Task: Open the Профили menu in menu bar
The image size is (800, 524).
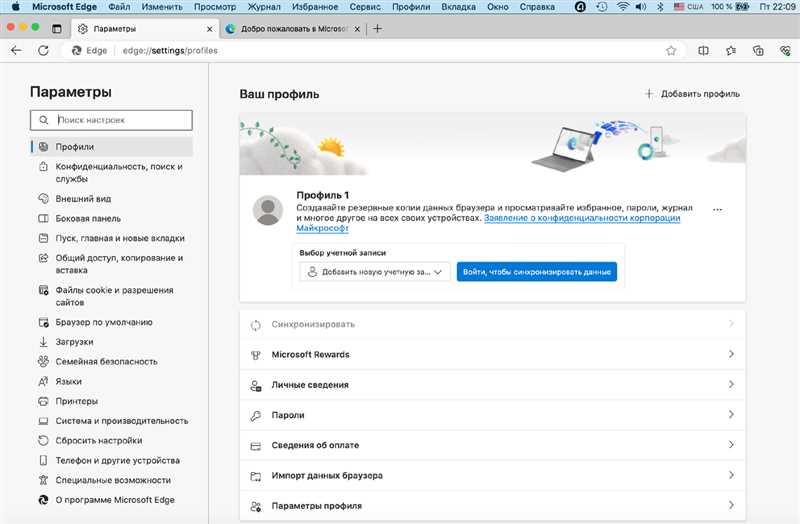Action: (411, 7)
